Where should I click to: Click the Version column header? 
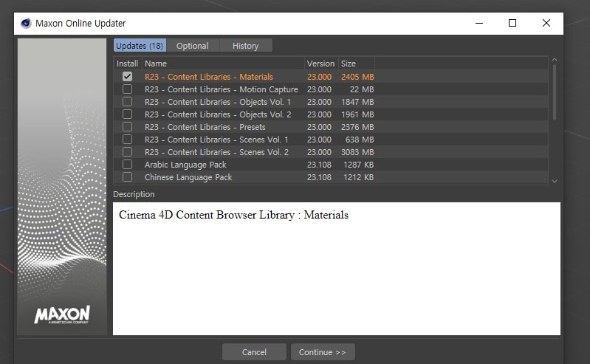pos(321,63)
